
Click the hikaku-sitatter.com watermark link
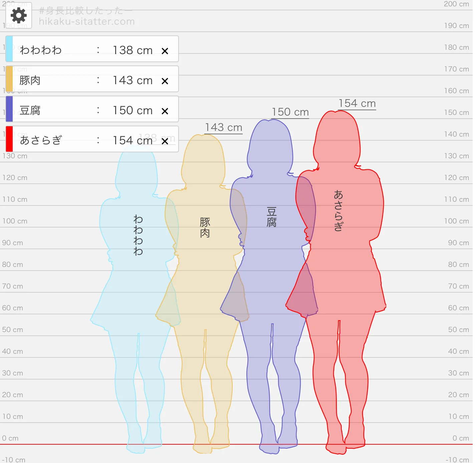coord(87,22)
